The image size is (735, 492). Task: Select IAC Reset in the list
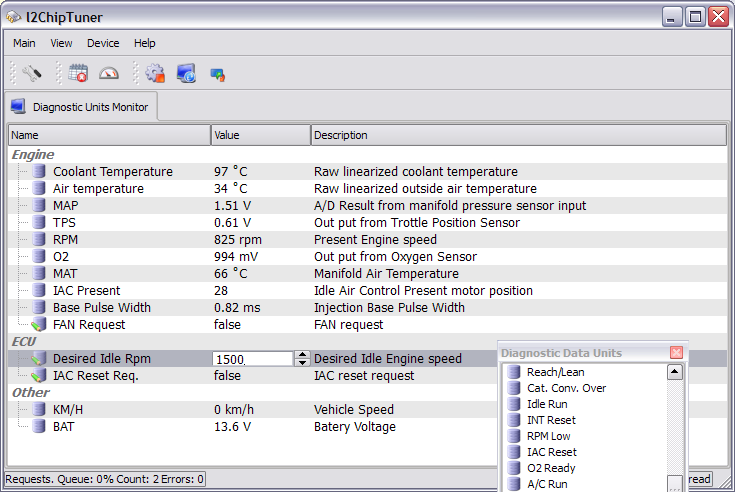pos(552,452)
